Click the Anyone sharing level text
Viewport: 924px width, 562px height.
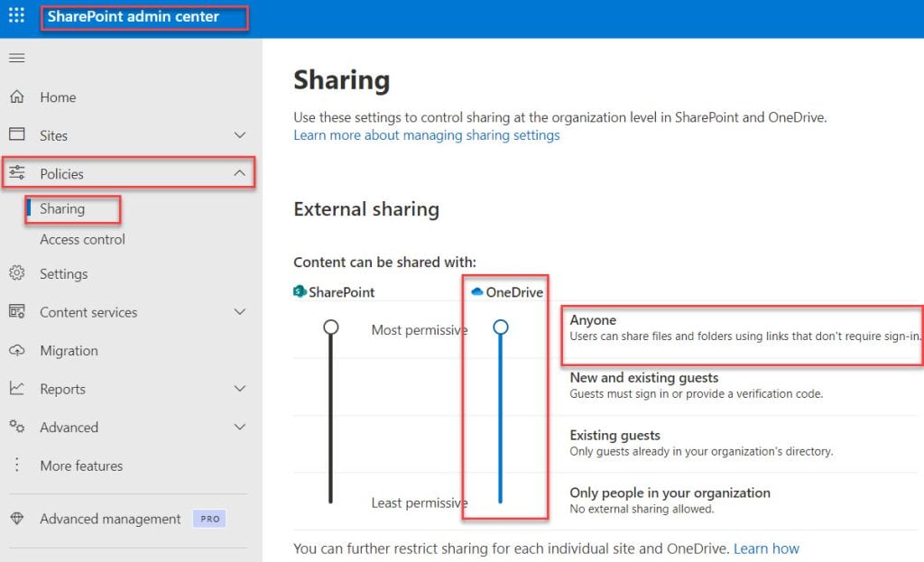coord(593,320)
